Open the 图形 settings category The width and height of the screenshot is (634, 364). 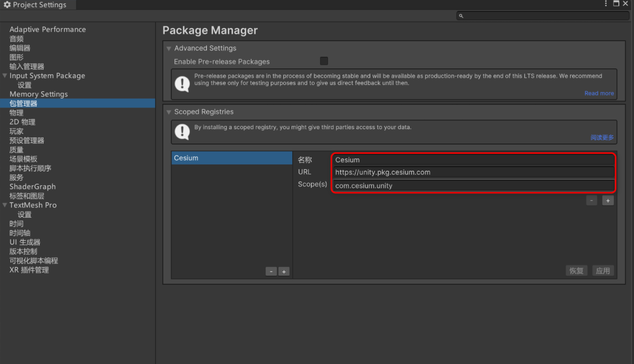(x=17, y=57)
